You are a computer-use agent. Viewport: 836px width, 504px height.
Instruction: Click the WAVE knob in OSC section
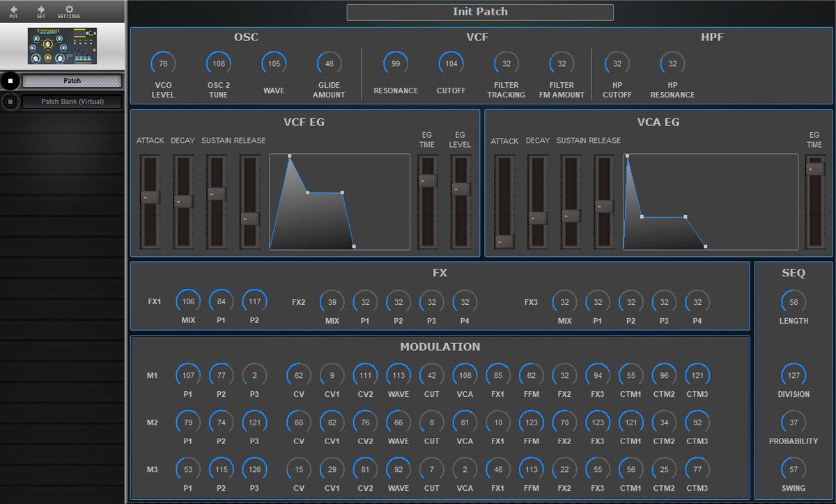tap(274, 64)
